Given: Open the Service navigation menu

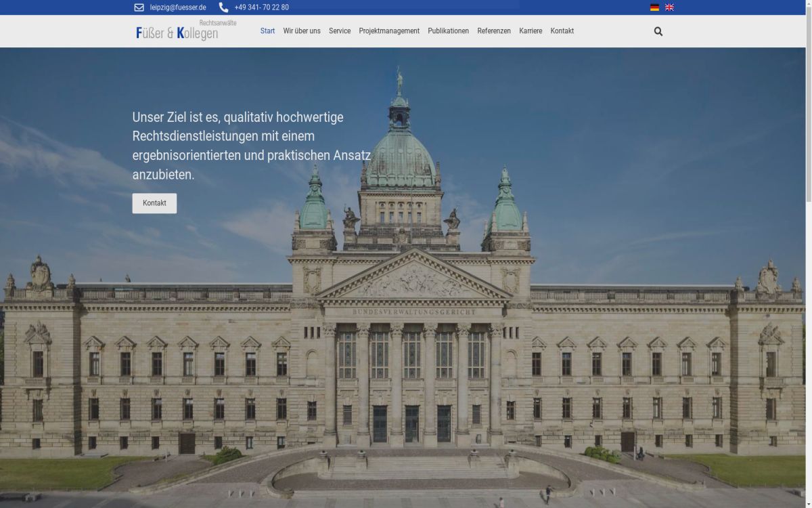Looking at the screenshot, I should tap(340, 30).
